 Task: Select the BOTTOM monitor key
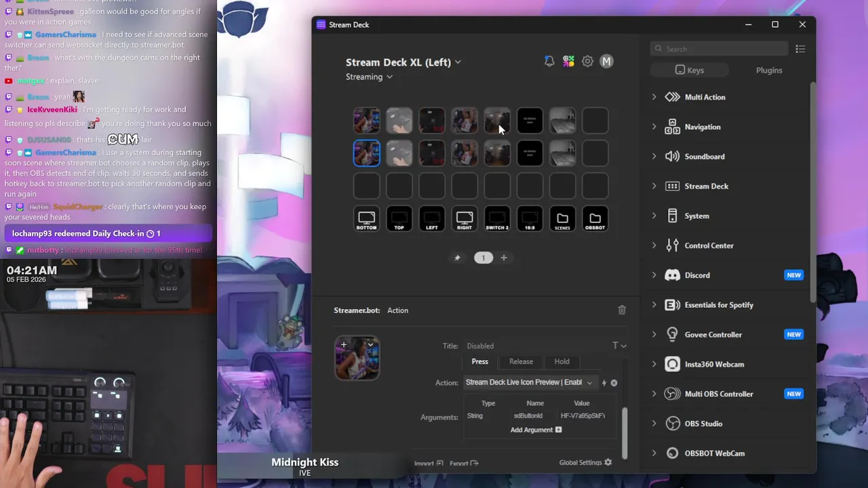coord(367,219)
